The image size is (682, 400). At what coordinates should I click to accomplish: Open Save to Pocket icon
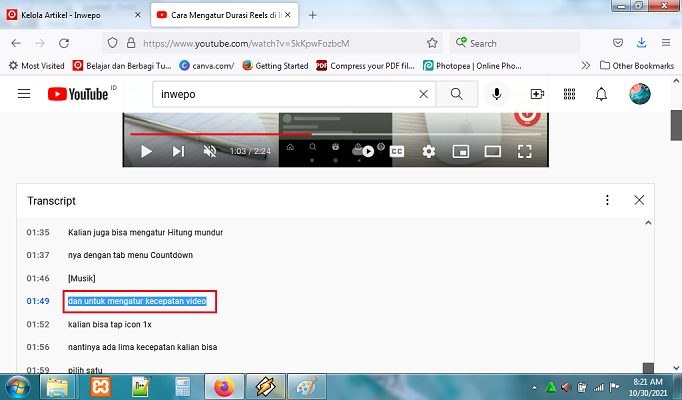(618, 43)
